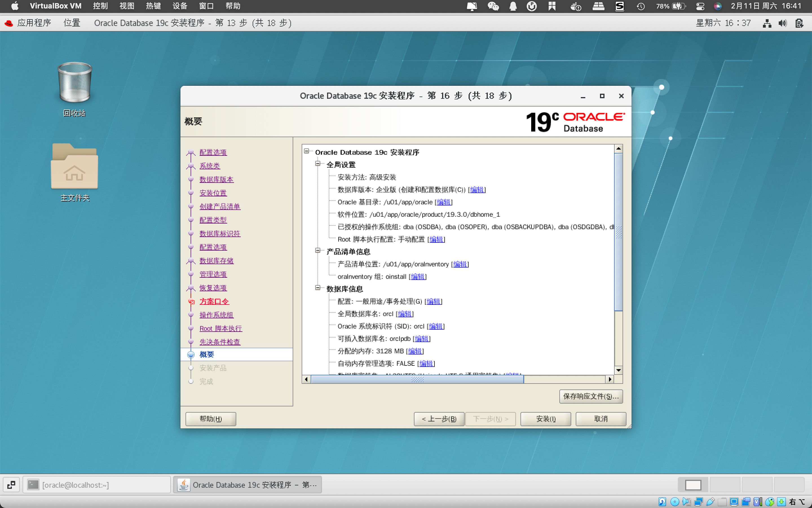Go to 安装位置 step in sidebar
Image resolution: width=812 pixels, height=508 pixels.
(x=213, y=193)
